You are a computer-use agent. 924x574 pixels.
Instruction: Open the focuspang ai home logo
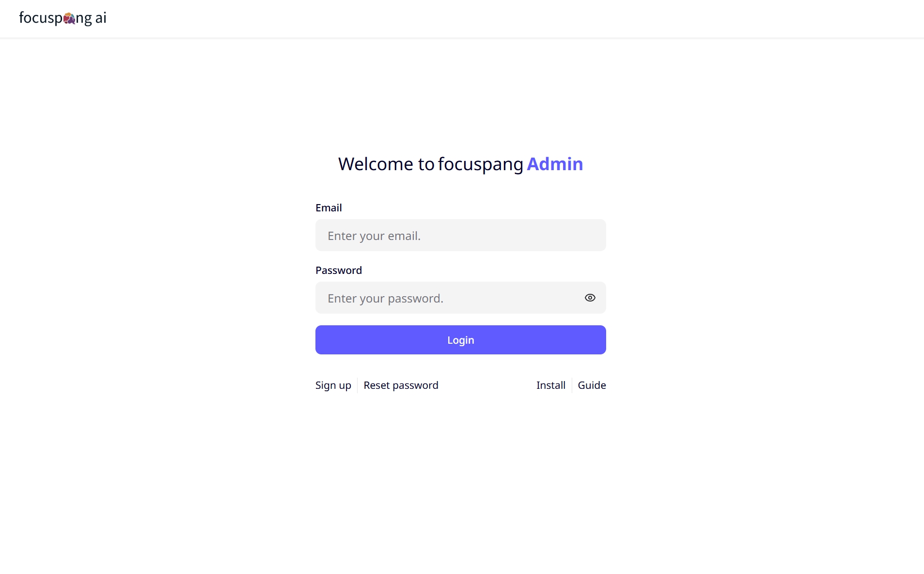pos(63,18)
